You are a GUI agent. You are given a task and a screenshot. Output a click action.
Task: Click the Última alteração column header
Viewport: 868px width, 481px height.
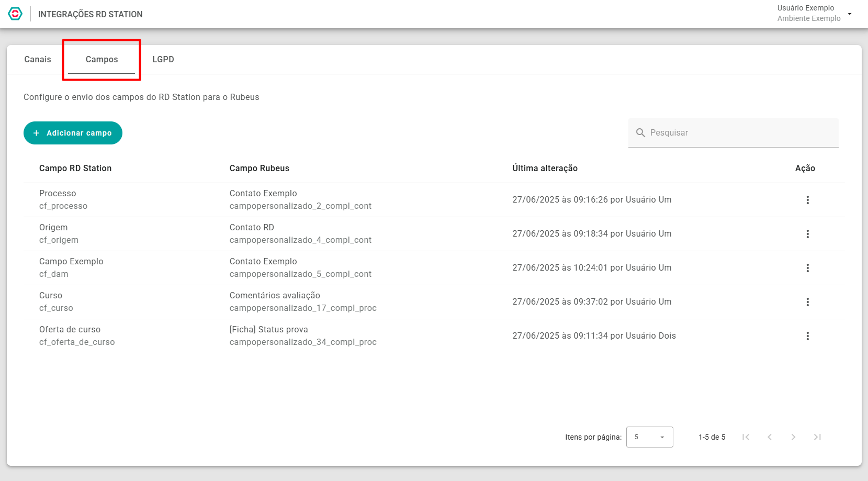tap(545, 168)
